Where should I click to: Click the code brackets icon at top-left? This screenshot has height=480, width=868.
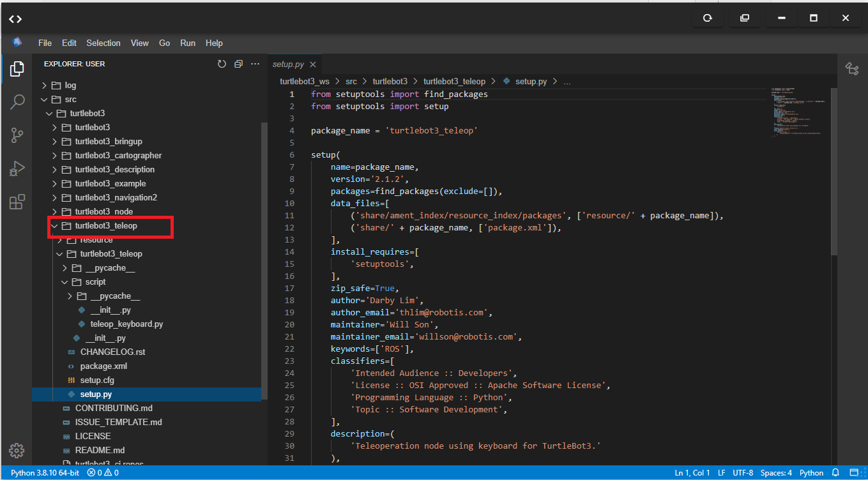(15, 19)
